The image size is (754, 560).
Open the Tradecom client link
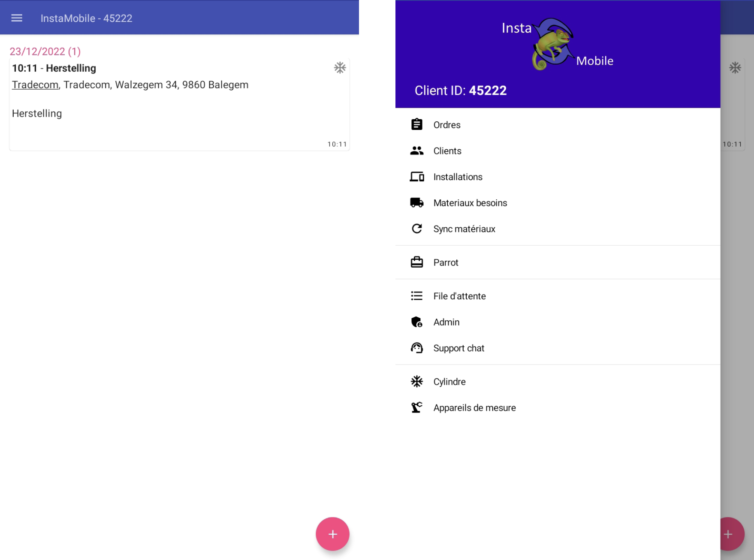[35, 85]
